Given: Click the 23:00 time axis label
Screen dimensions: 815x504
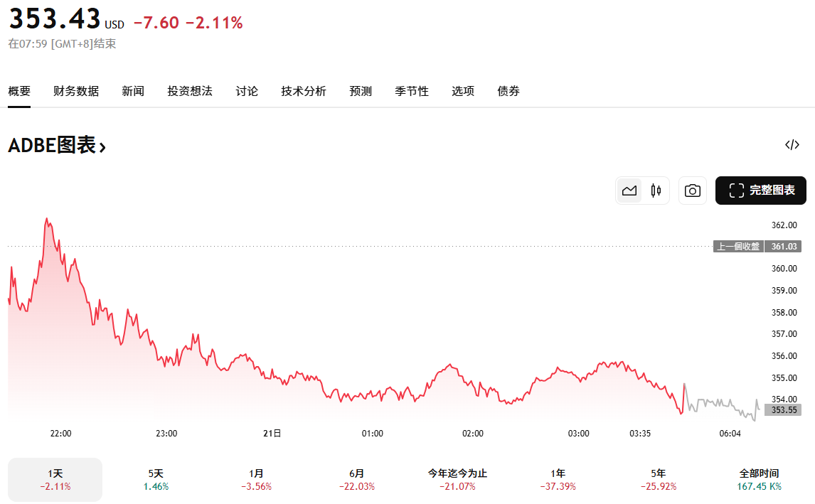Looking at the screenshot, I should pos(166,434).
